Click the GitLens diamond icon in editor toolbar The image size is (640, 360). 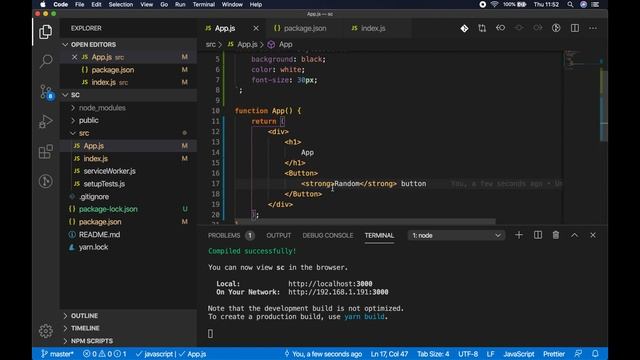(x=464, y=28)
